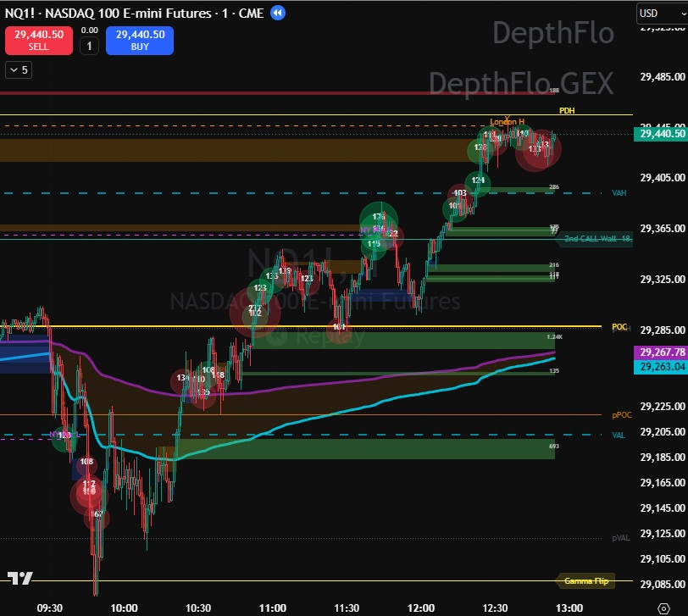This screenshot has height=616, width=688.
Task: Click the VAL dashed line label
Action: coord(619,436)
